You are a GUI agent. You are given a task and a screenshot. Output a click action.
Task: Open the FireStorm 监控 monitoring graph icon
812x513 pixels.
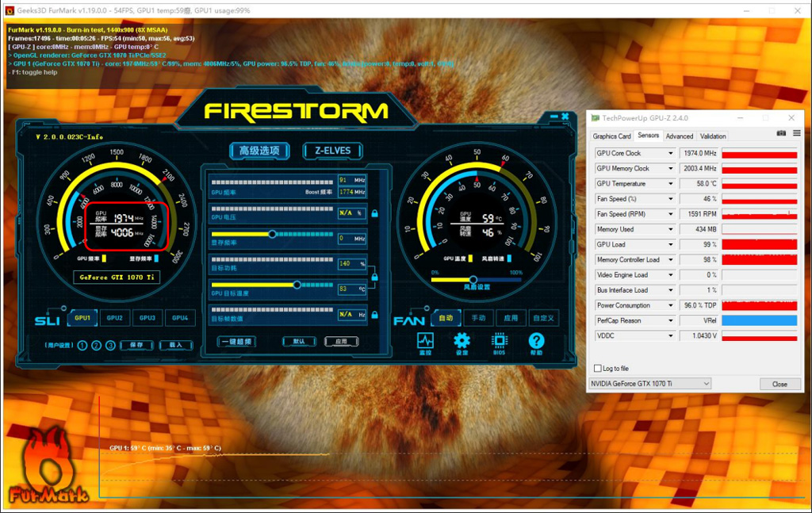tap(425, 341)
